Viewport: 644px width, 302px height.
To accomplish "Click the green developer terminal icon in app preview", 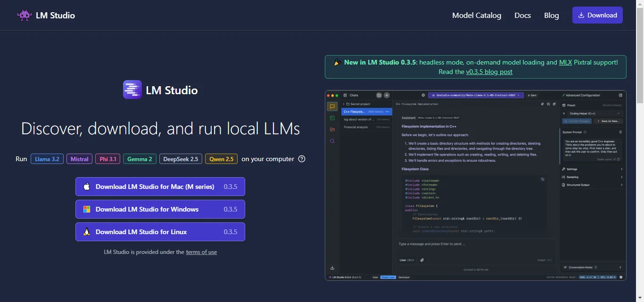I will pyautogui.click(x=332, y=118).
